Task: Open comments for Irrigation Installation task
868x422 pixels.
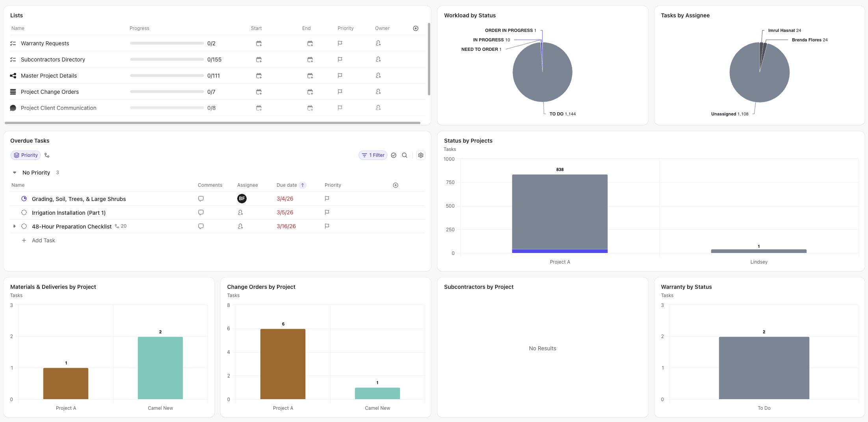Action: (201, 213)
